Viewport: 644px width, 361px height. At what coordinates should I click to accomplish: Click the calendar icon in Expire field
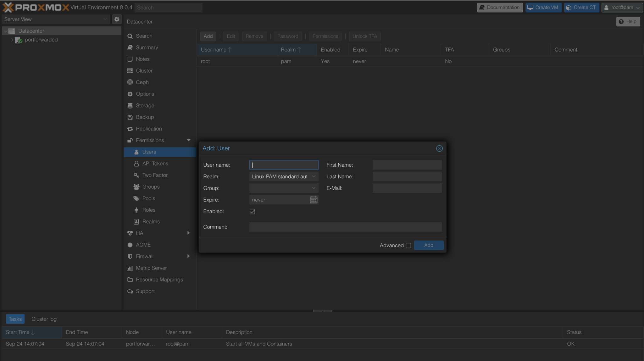pyautogui.click(x=314, y=200)
